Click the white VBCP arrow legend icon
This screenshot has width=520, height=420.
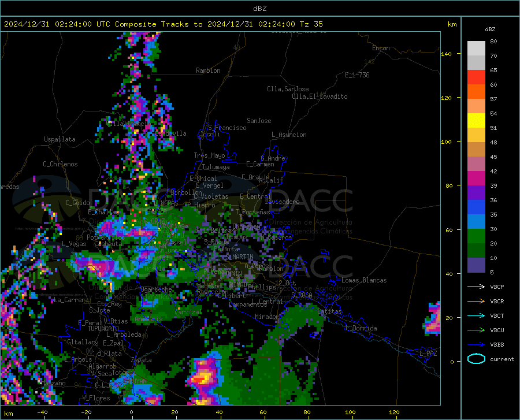[476, 287]
